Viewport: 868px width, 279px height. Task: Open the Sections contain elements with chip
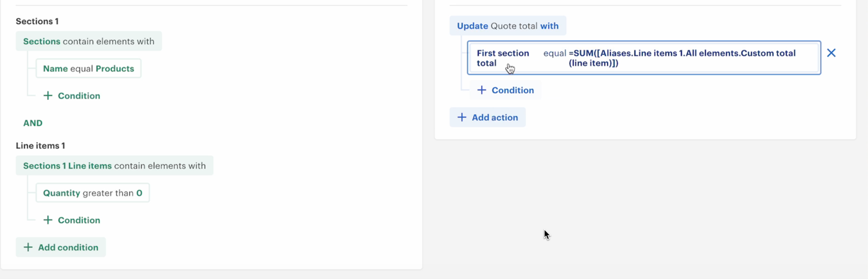[89, 42]
